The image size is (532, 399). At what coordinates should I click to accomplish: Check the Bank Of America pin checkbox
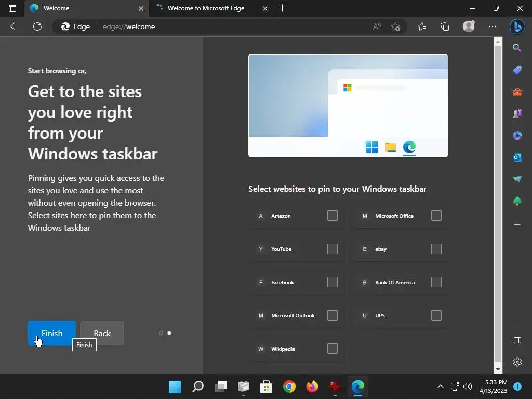(x=436, y=282)
